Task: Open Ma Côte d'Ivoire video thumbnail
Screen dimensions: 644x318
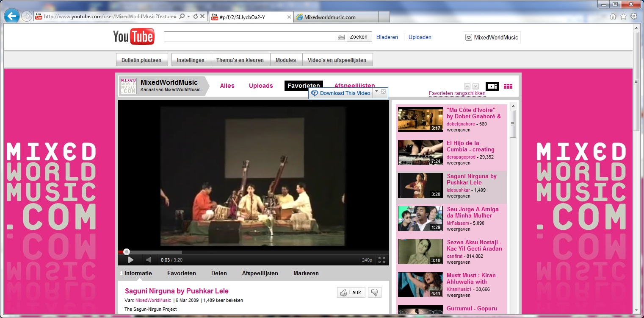Action: (x=420, y=120)
